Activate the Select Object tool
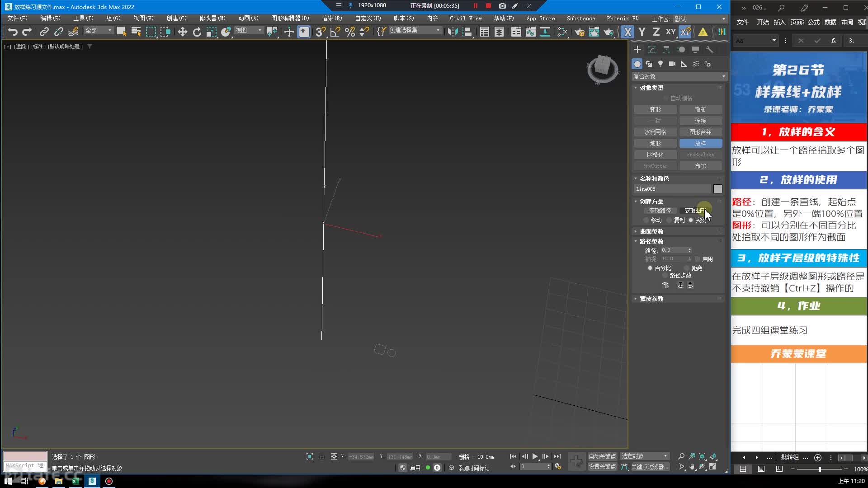 [x=121, y=32]
